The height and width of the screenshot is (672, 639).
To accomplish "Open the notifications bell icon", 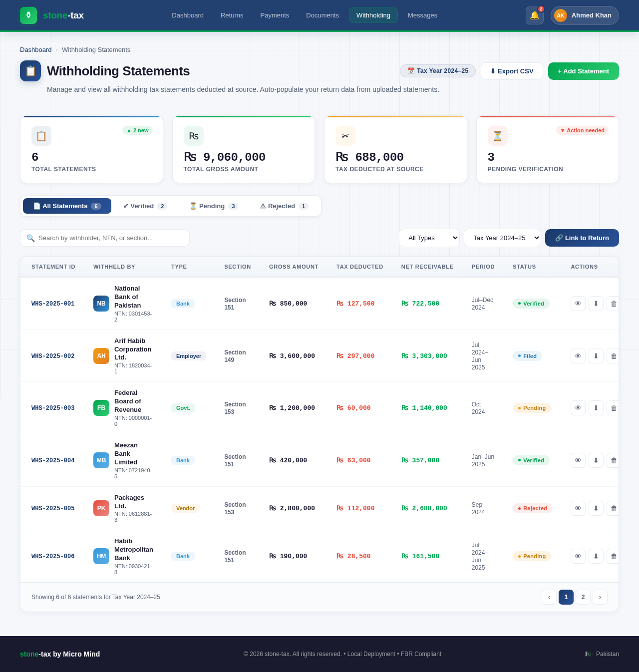I will [534, 15].
